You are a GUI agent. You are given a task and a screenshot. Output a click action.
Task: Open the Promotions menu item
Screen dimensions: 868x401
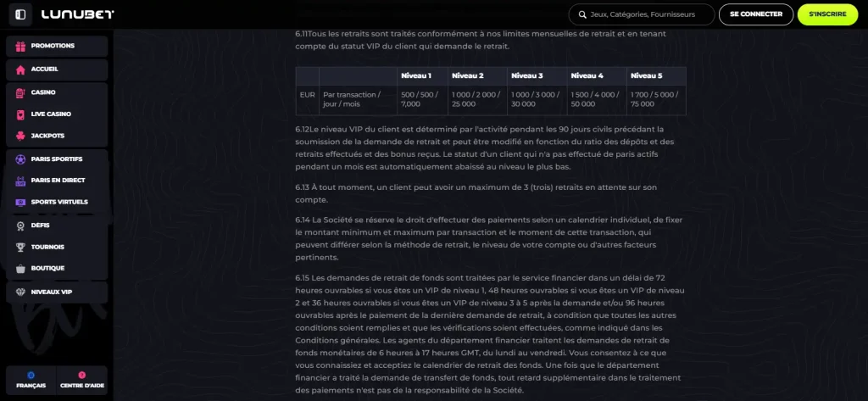tap(57, 46)
